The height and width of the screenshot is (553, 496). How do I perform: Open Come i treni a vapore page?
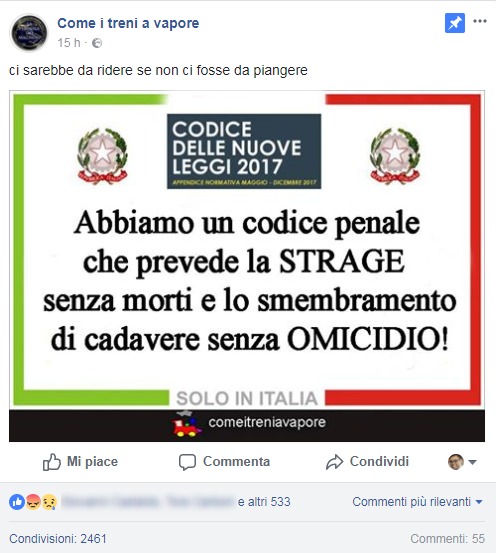(128, 23)
